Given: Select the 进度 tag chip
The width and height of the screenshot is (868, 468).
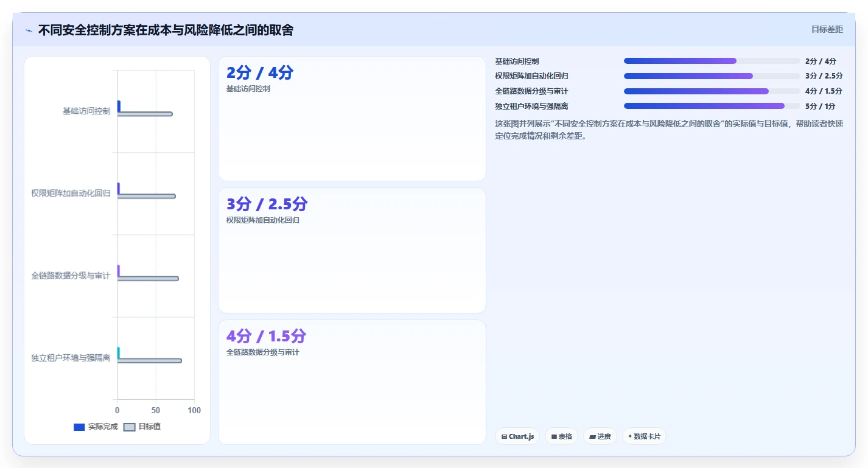Looking at the screenshot, I should [600, 436].
